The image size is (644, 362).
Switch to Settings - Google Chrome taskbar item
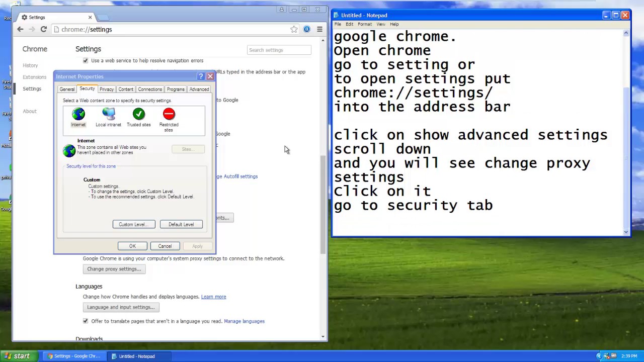(x=73, y=356)
